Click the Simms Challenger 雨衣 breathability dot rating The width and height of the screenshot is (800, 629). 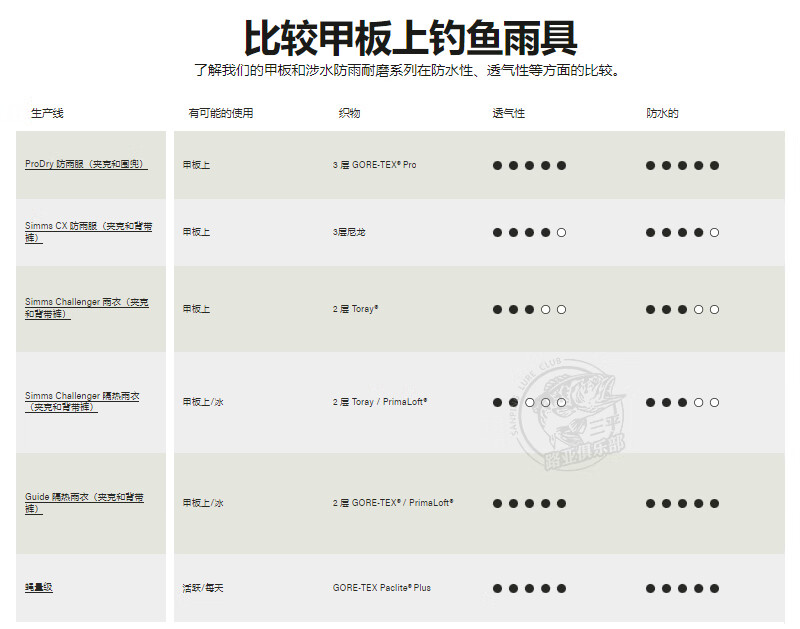[530, 310]
